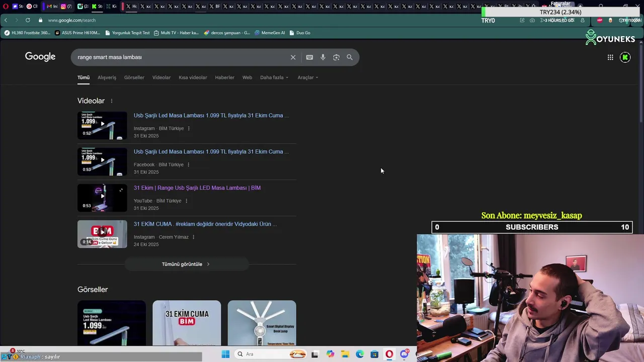Image resolution: width=644 pixels, height=362 pixels.
Task: Go to Google homepage via the logo
Action: (x=40, y=57)
